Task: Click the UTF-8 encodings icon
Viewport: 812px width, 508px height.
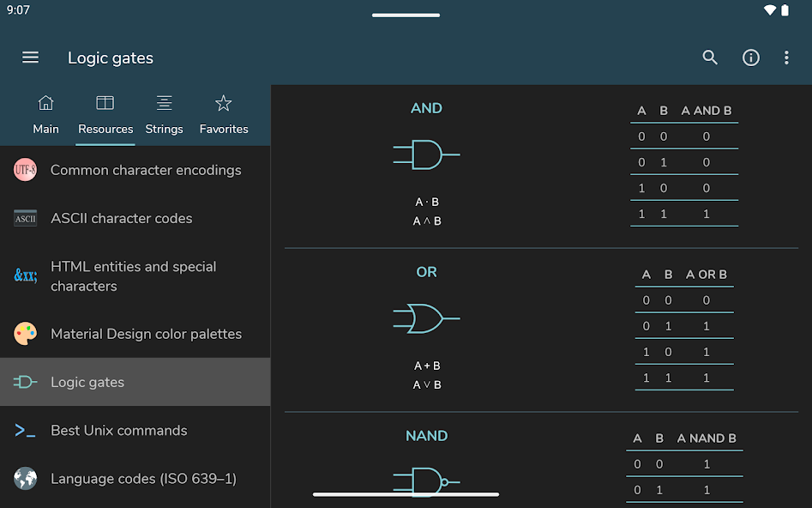Action: [x=25, y=170]
